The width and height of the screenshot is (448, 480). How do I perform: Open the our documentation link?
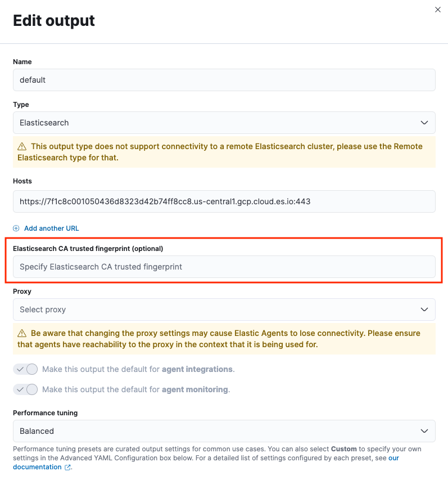tap(37, 466)
